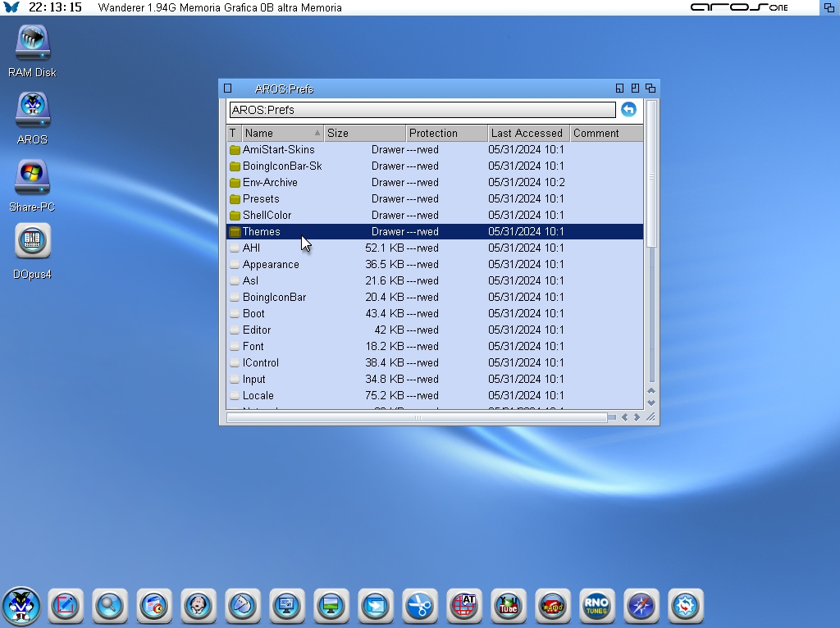
Task: Sort list by Last Accessed column
Action: [x=527, y=133]
